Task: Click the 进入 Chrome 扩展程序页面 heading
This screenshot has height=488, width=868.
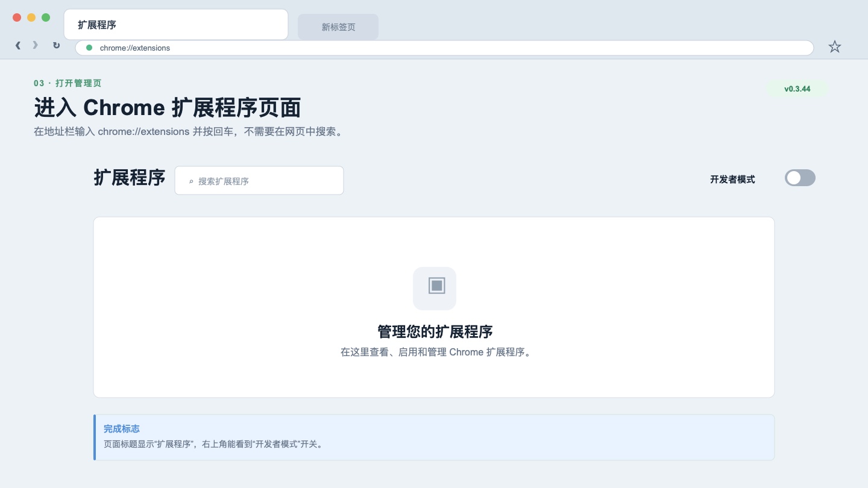Action: coord(168,108)
